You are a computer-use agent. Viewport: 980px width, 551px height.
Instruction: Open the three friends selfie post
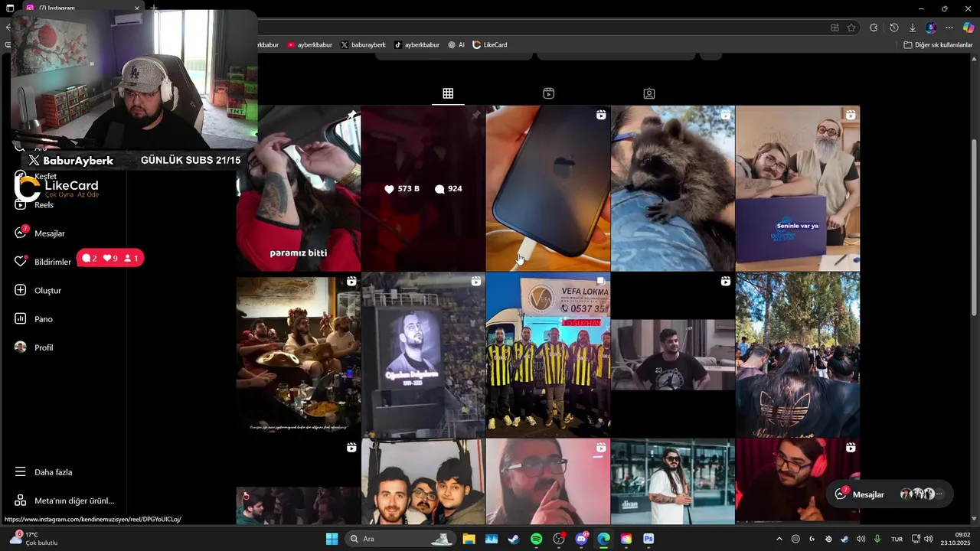423,481
